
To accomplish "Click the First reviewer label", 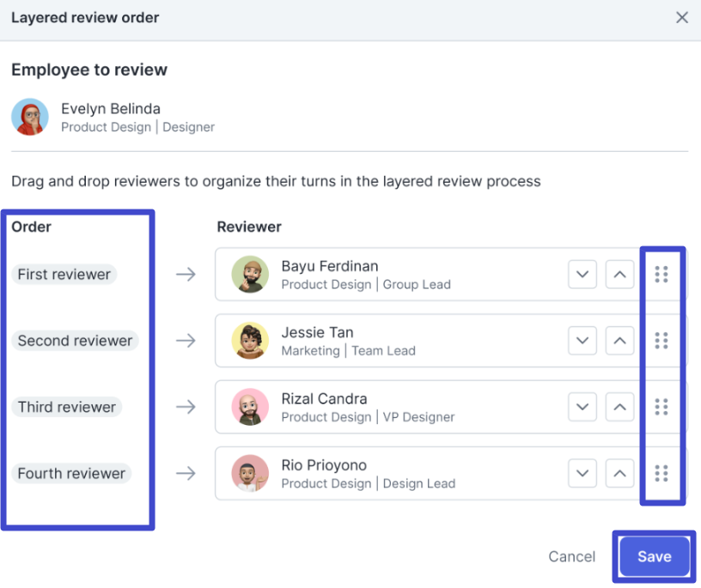I will coord(64,275).
